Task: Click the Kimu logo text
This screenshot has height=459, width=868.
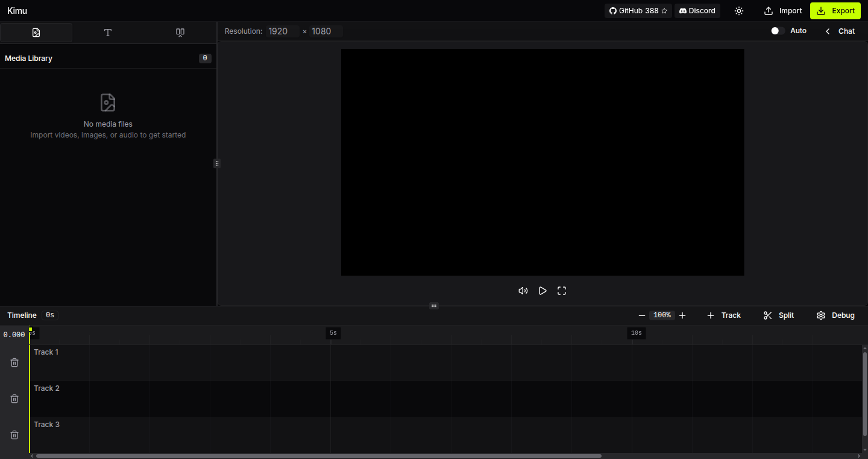Action: click(17, 11)
